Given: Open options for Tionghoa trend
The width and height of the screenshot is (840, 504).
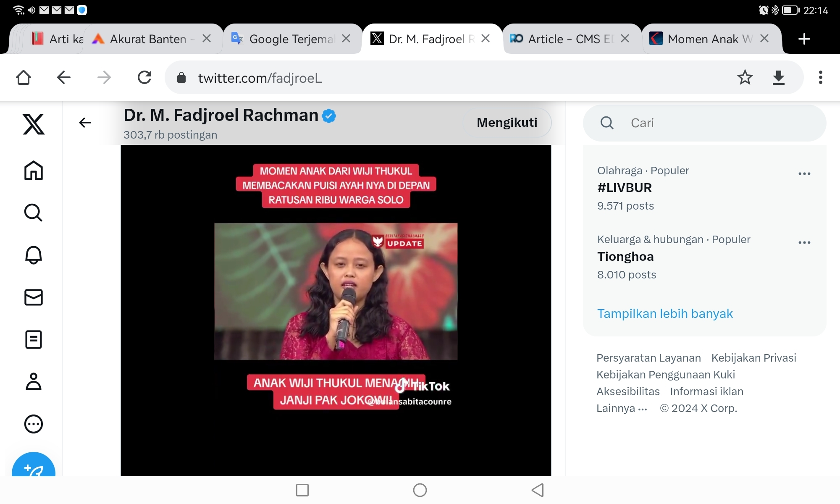Looking at the screenshot, I should (805, 243).
